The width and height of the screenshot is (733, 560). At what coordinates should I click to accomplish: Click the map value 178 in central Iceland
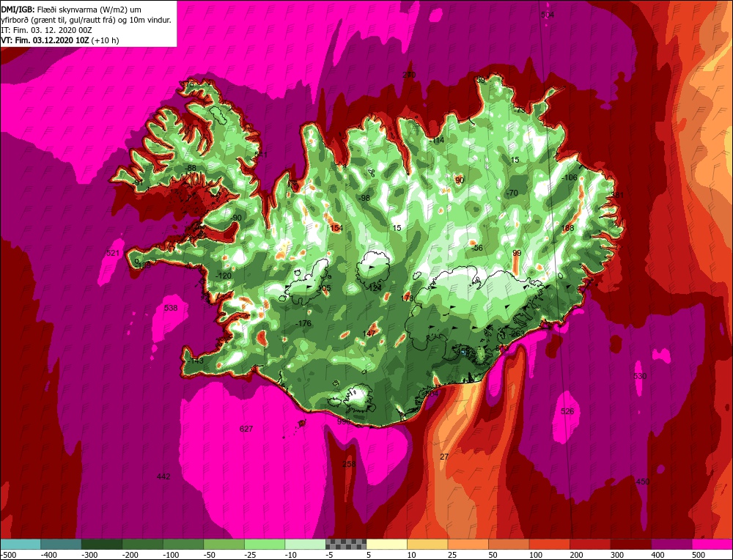point(407,298)
